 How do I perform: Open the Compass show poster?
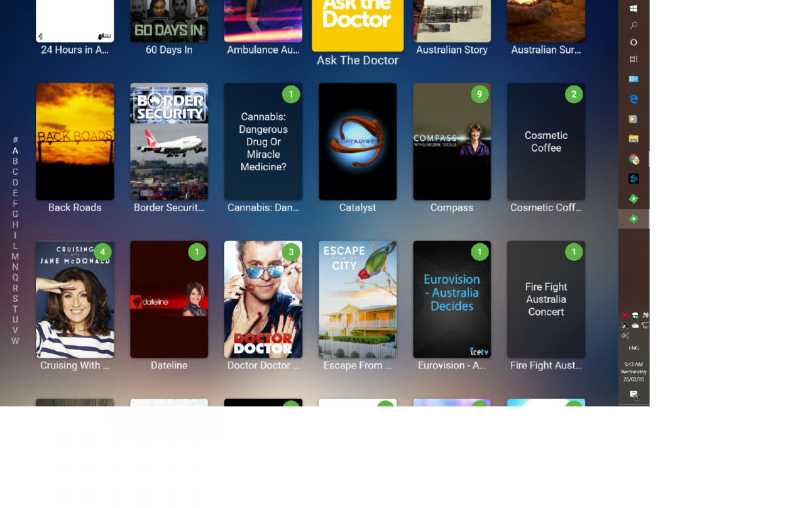(x=452, y=142)
